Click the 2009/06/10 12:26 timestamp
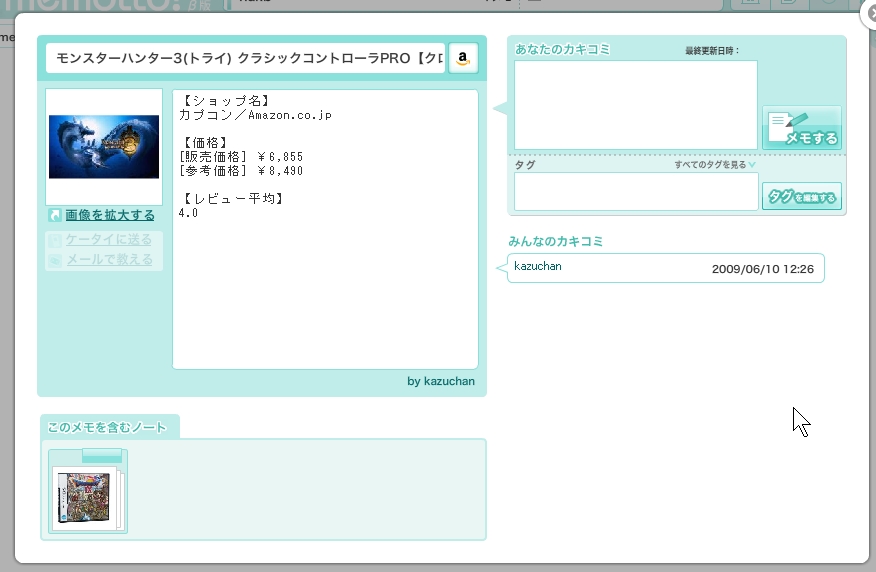Image resolution: width=876 pixels, height=572 pixels. 763,269
